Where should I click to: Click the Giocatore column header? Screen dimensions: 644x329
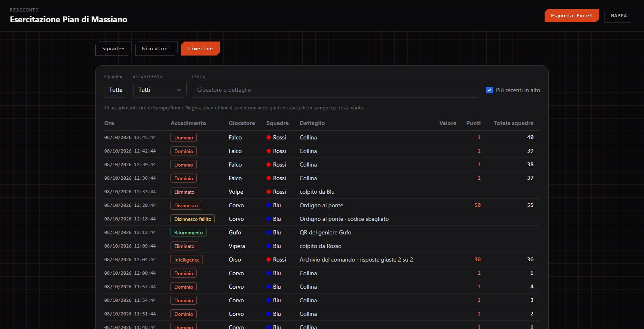pos(242,123)
